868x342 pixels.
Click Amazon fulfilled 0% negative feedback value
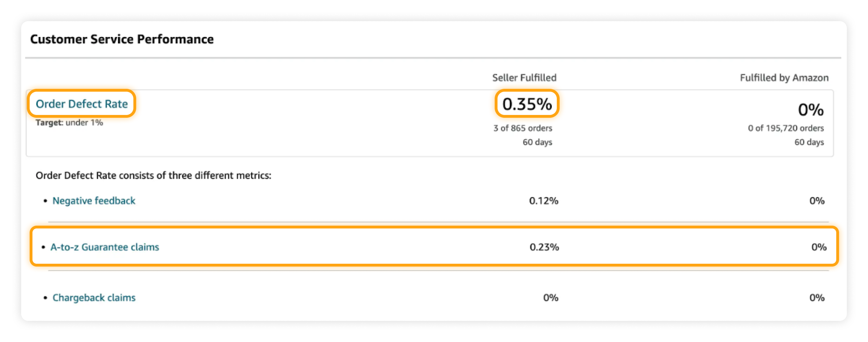816,201
